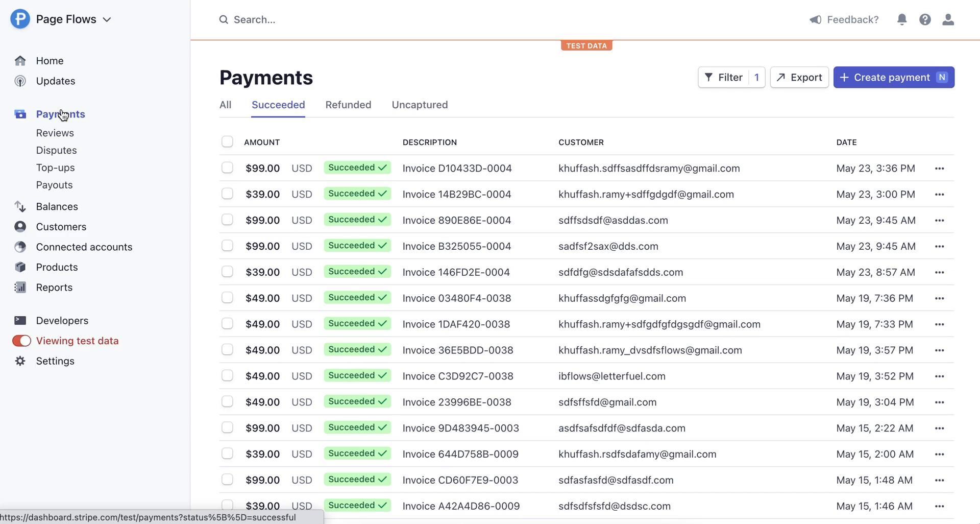Viewport: 980px width, 524px height.
Task: Toggle the Viewing test data switch
Action: [x=21, y=341]
